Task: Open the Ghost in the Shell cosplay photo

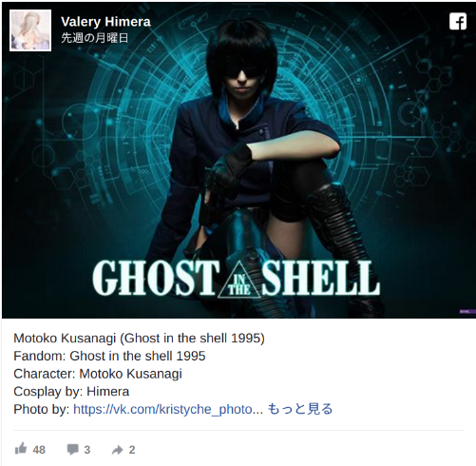Action: 238,160
